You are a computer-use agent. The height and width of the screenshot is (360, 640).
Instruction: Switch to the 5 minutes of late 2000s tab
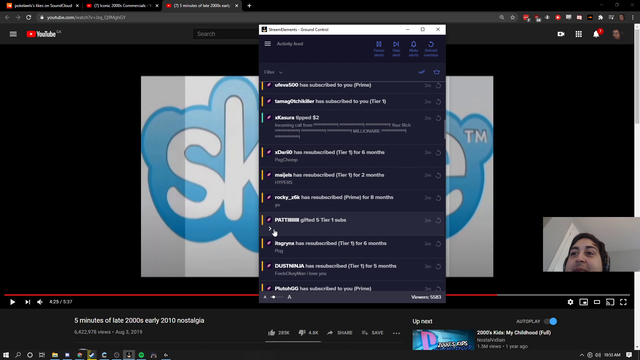tap(202, 6)
